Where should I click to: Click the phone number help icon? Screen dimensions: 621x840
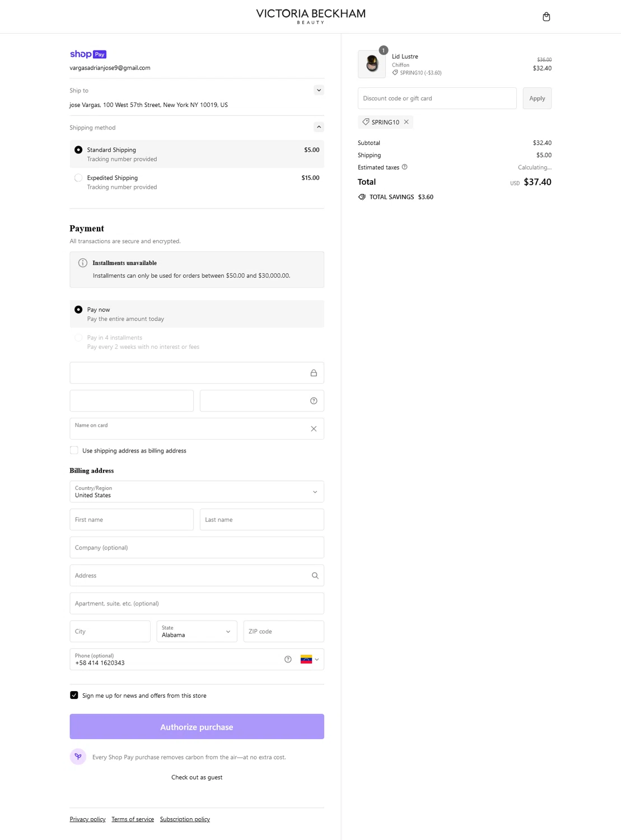click(x=288, y=660)
